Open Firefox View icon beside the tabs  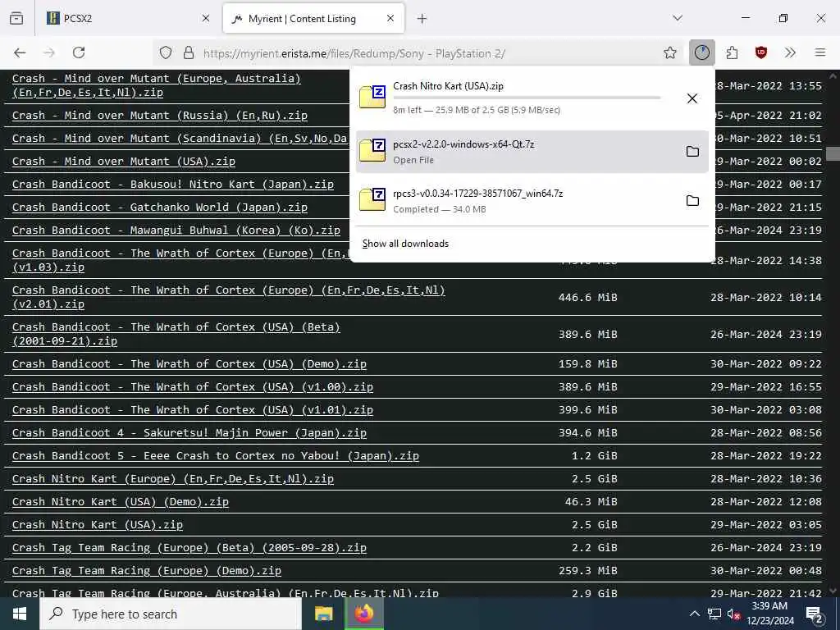tap(16, 18)
